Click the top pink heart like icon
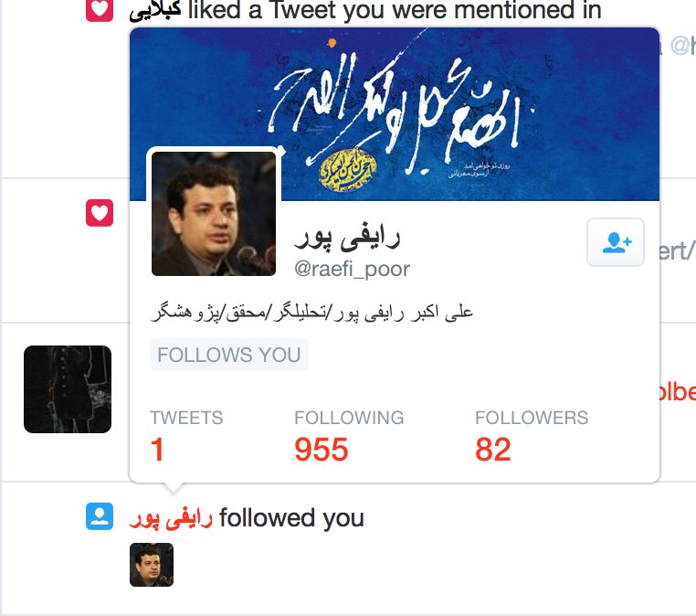This screenshot has height=616, width=696. click(x=100, y=10)
